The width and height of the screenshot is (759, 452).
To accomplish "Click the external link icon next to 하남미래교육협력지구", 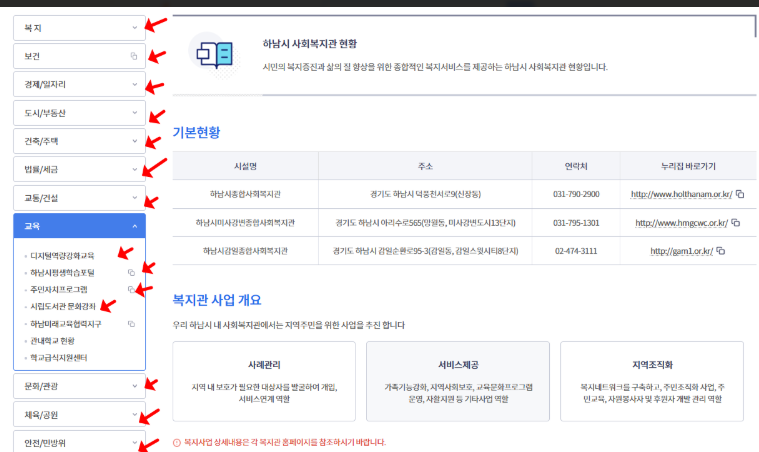I will [130, 324].
